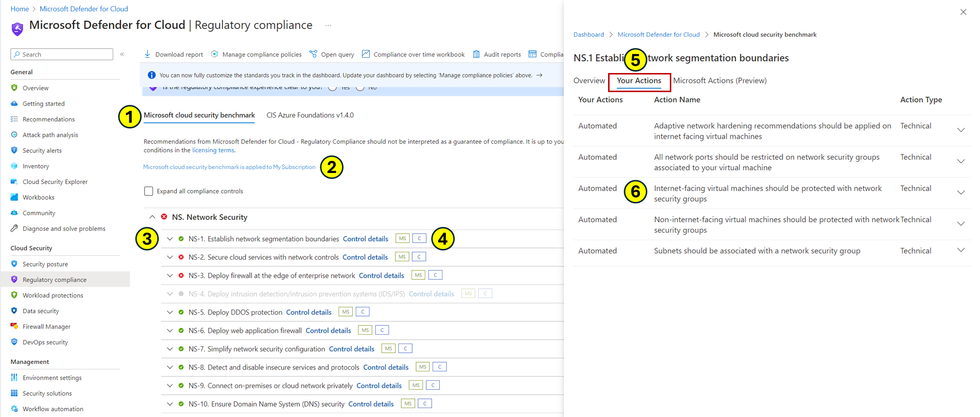Expand the NS-3 Deploy firewall row

point(170,276)
